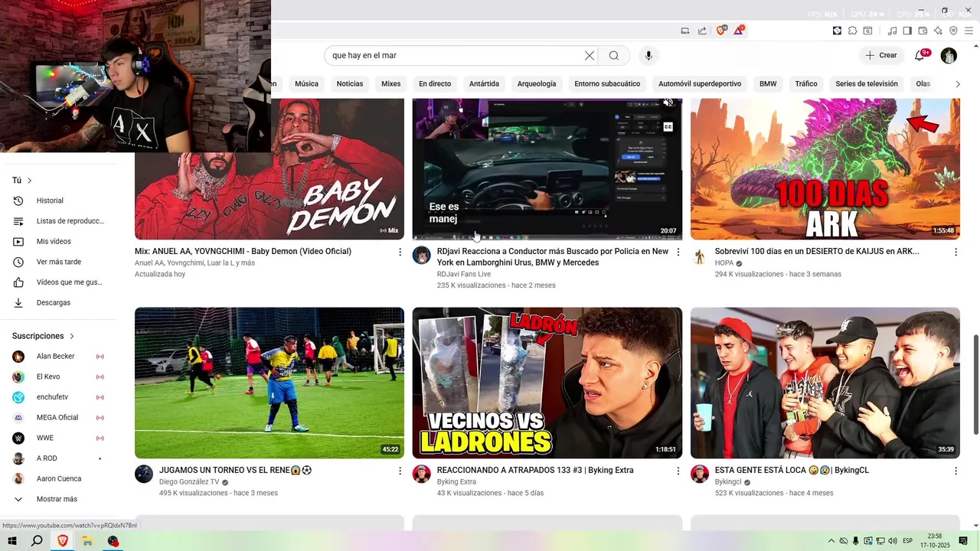Show the Brave sidebar panel icon
The height and width of the screenshot is (551, 980).
[907, 31]
